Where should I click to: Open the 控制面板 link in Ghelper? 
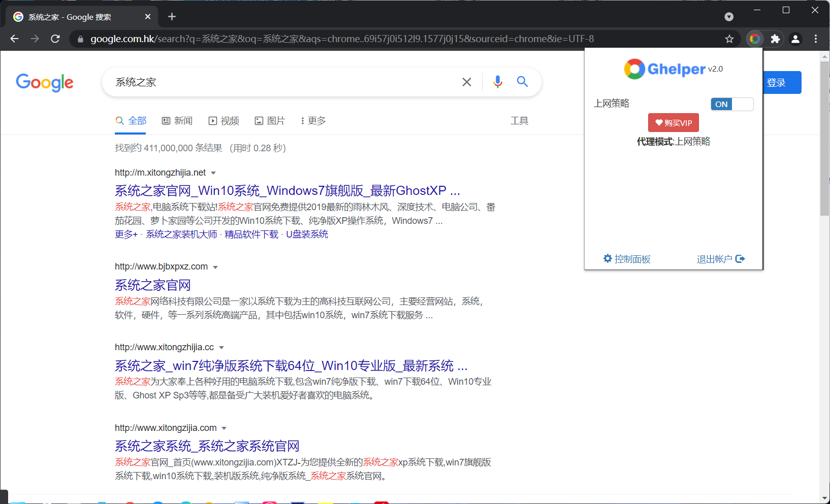(627, 259)
